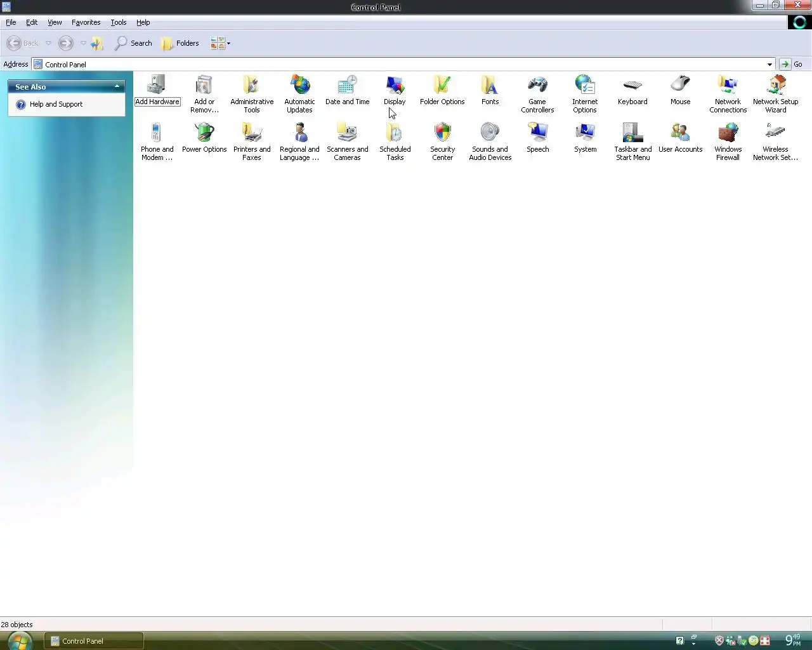Expand the Back history dropdown arrow

[x=48, y=43]
